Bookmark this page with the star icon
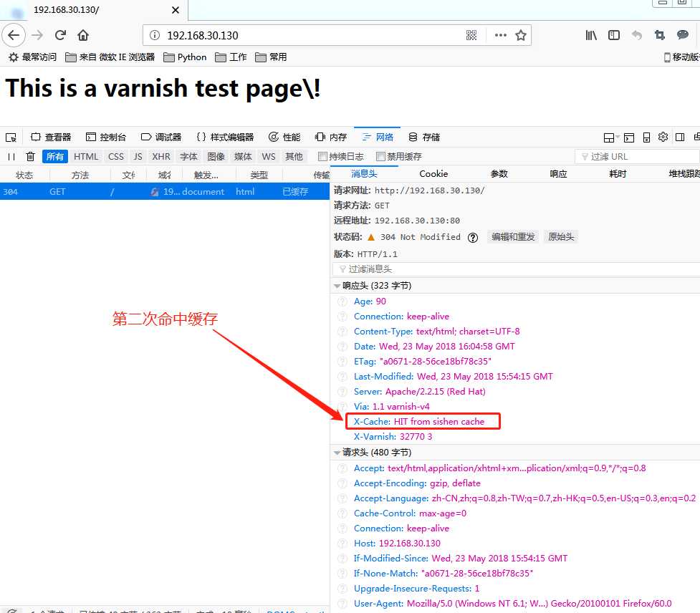Image resolution: width=700 pixels, height=613 pixels. tap(521, 35)
